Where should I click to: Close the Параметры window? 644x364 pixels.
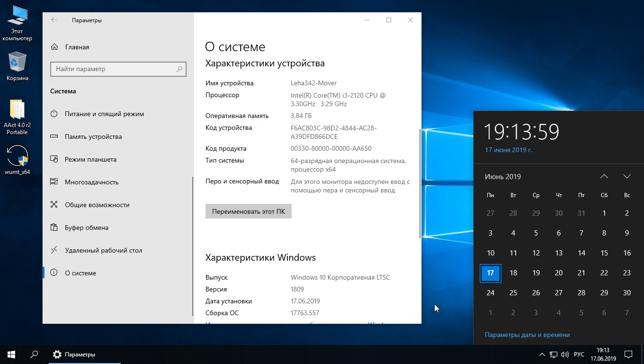(411, 20)
